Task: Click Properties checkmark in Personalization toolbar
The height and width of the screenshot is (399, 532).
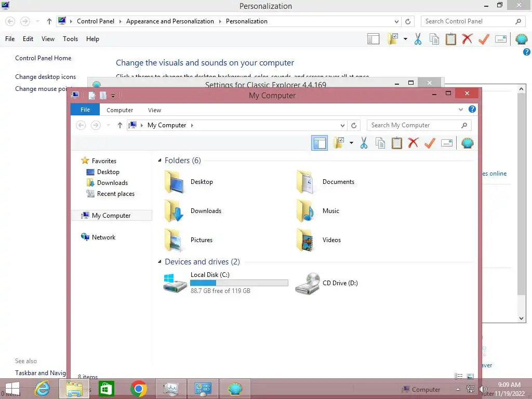Action: coord(484,39)
